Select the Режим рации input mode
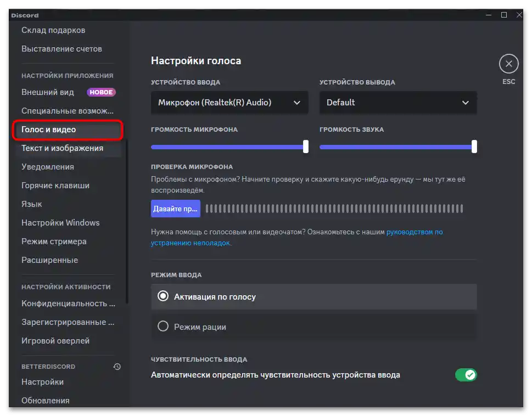This screenshot has width=532, height=416. coord(163,327)
